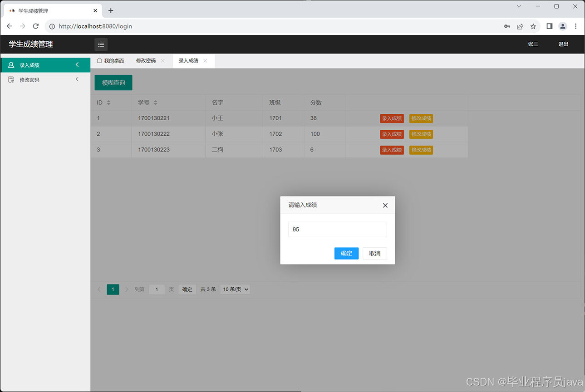Open a new browser tab
Image resolution: width=585 pixels, height=392 pixels.
pos(111,10)
